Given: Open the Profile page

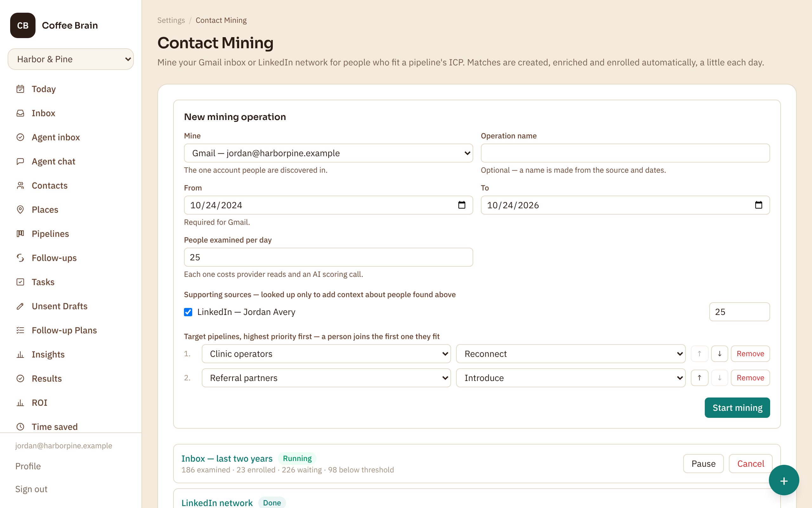Looking at the screenshot, I should (28, 466).
